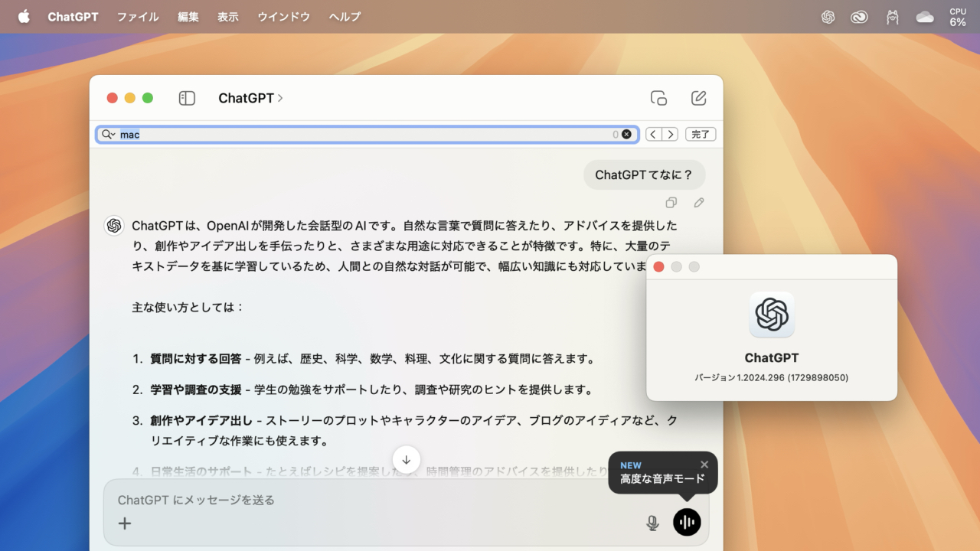Click ChatGPT name in about window
The height and width of the screenshot is (551, 980).
(x=772, y=357)
